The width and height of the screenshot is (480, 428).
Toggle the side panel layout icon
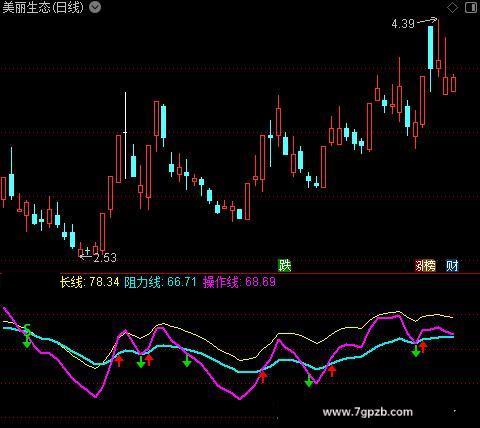471,7
